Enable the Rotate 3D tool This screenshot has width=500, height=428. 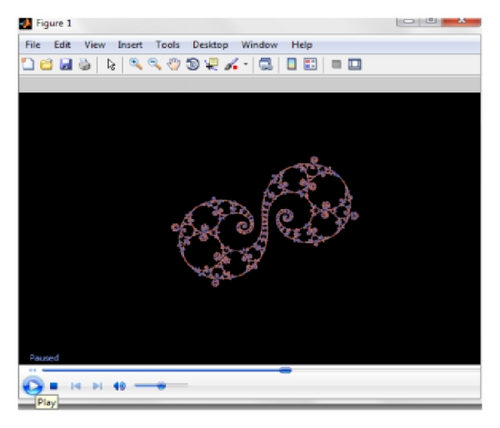tap(193, 64)
